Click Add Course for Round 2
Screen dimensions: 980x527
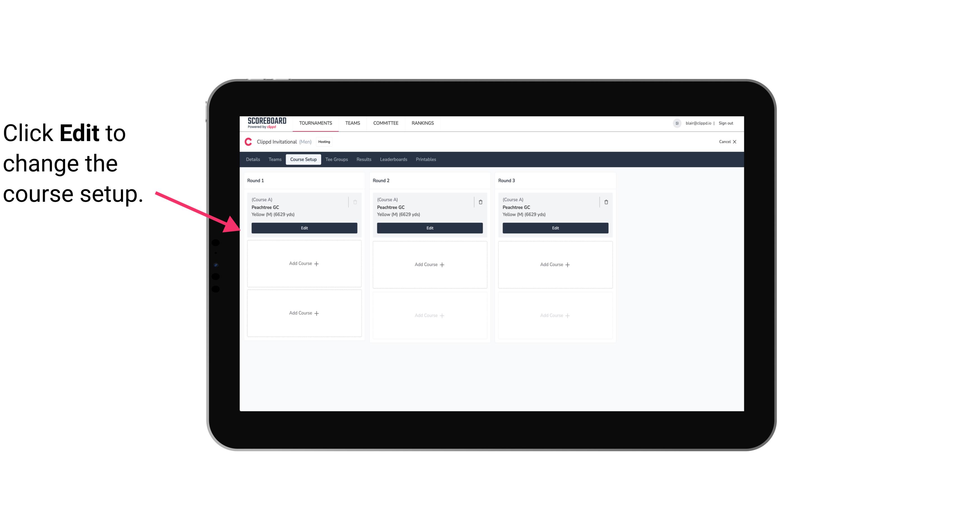coord(429,264)
